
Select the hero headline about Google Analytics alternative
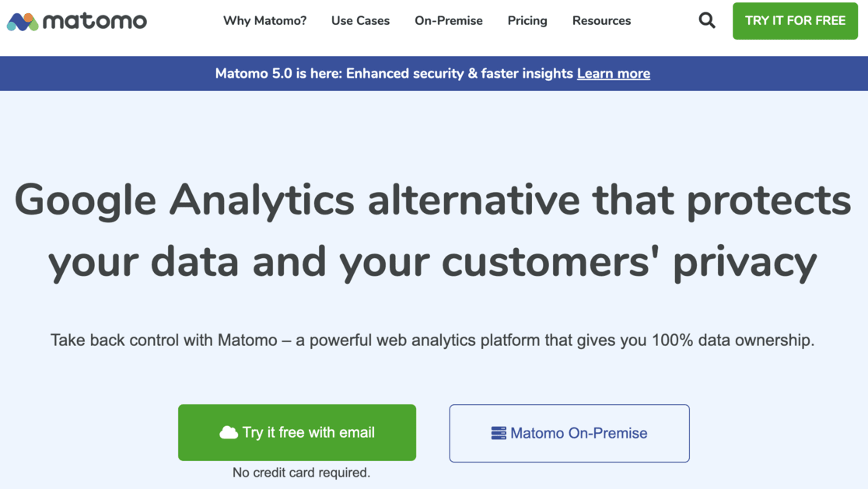coord(432,231)
